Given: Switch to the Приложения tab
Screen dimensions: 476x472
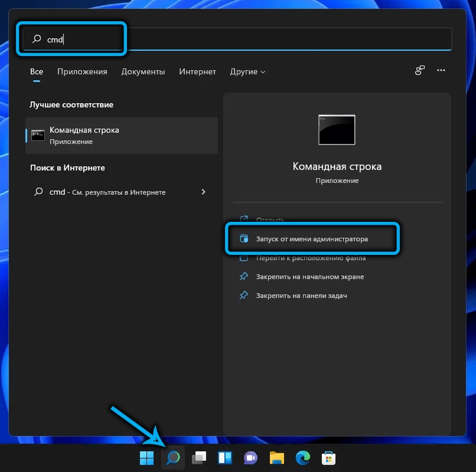Looking at the screenshot, I should click(82, 72).
